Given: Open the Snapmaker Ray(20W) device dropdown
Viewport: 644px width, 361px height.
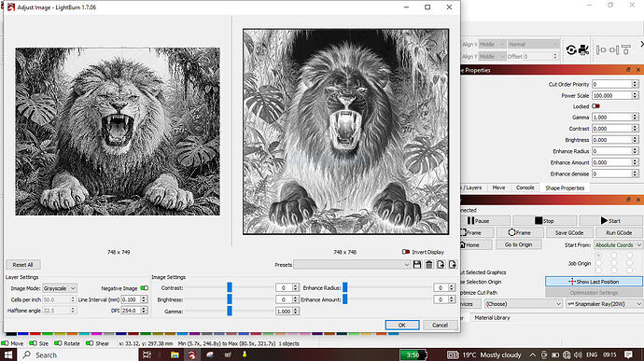Looking at the screenshot, I should tap(604, 304).
